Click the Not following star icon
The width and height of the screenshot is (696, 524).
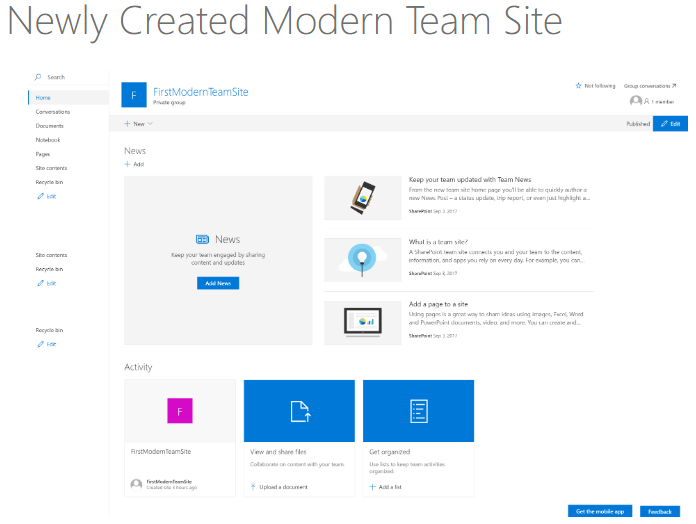[x=578, y=86]
